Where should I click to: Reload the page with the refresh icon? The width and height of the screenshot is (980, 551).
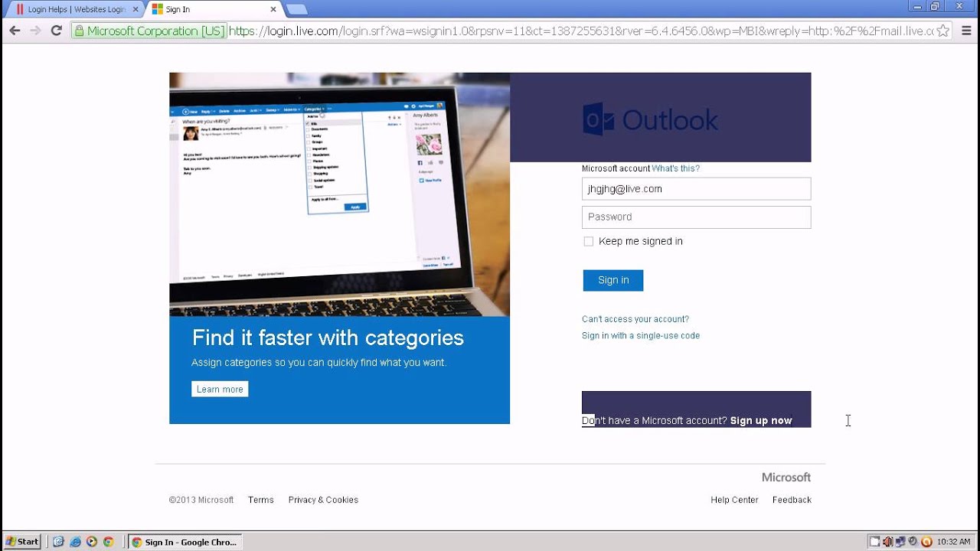56,31
